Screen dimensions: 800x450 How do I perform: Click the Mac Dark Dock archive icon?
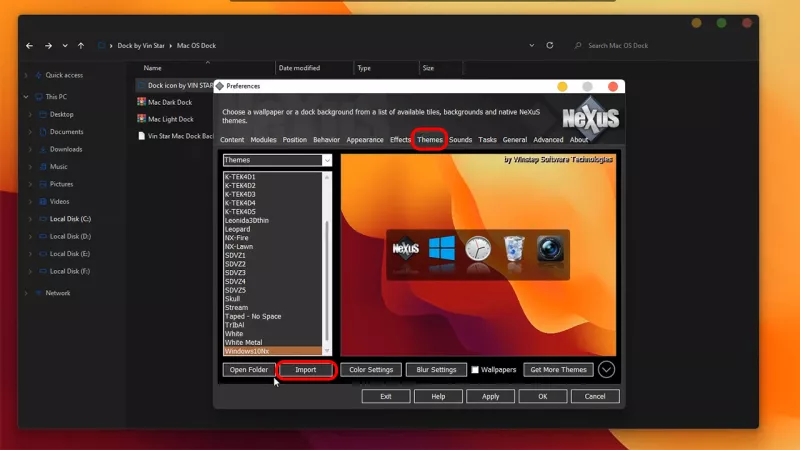click(x=141, y=102)
